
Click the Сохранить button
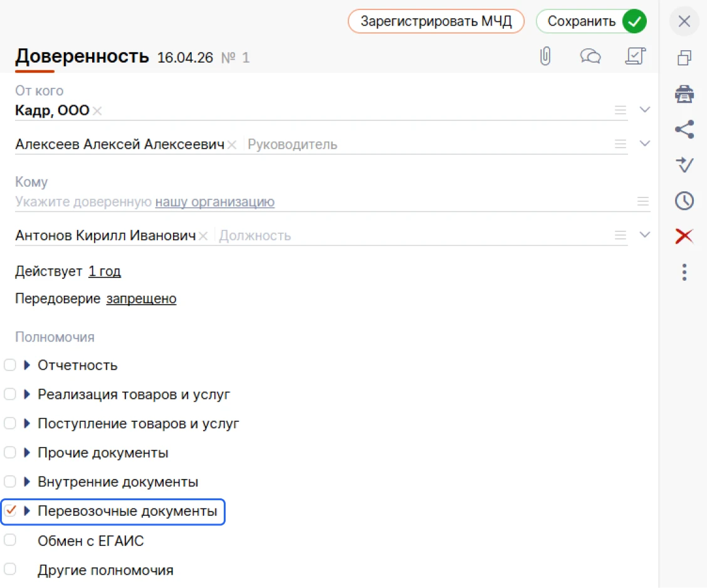point(592,21)
